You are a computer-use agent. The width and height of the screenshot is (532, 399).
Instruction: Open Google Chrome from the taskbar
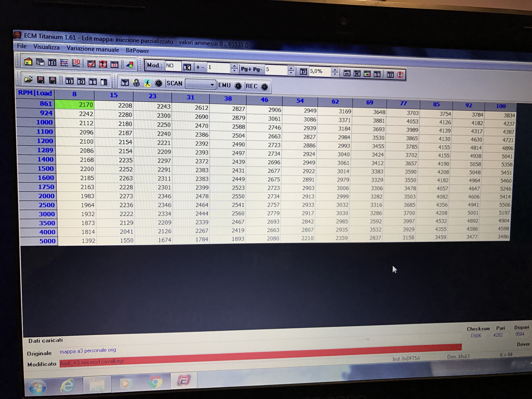click(155, 382)
